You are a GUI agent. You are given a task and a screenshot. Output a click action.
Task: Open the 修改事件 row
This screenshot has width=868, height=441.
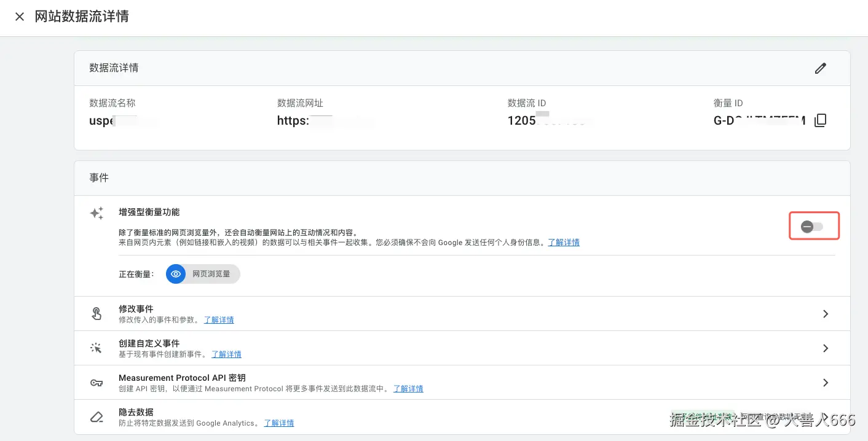(x=462, y=314)
